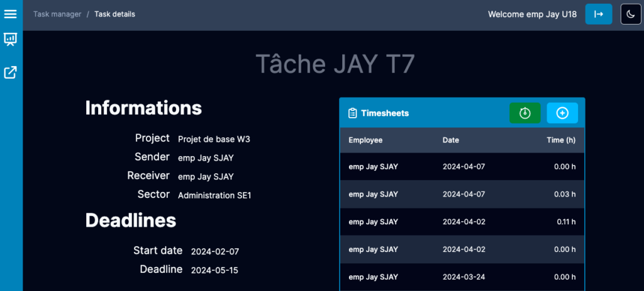Toggle dark mode with the moon icon
The height and width of the screenshot is (291, 644).
[x=631, y=14]
